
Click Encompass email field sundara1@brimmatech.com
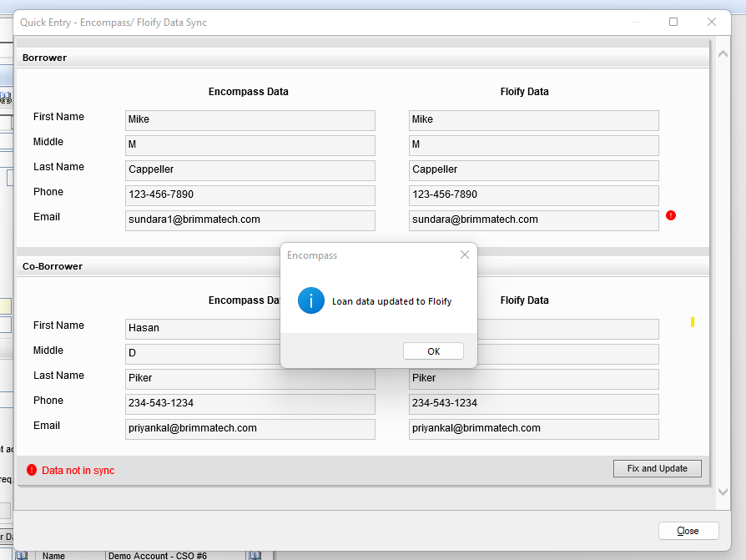pos(250,219)
